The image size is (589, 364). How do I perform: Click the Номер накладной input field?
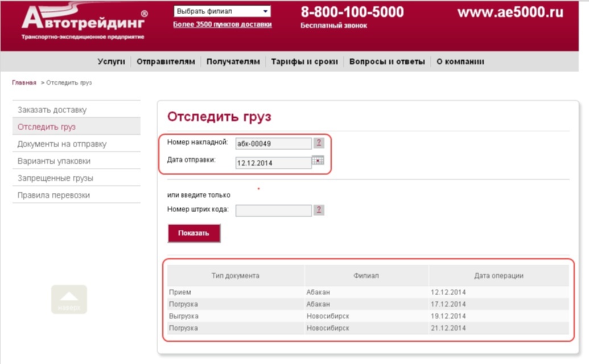click(x=273, y=144)
